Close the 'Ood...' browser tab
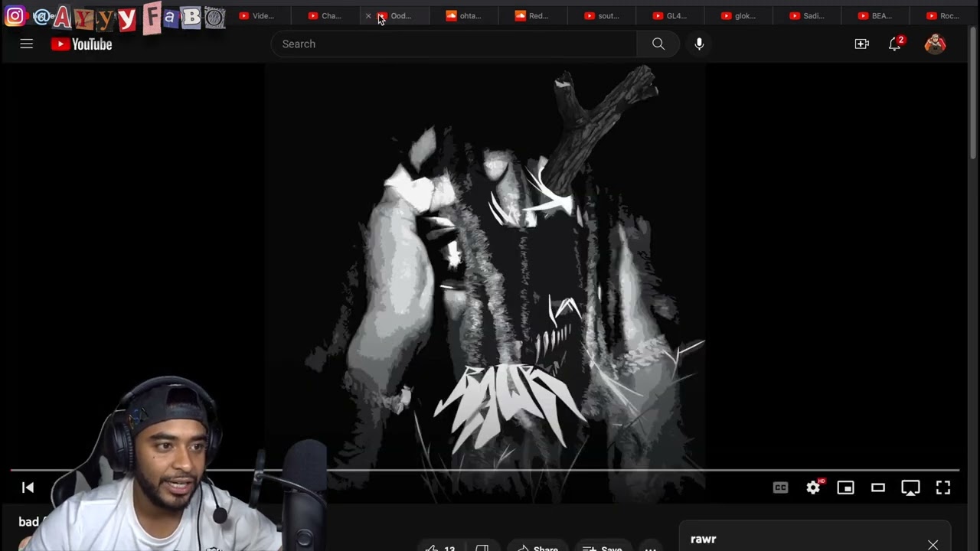 (x=368, y=15)
